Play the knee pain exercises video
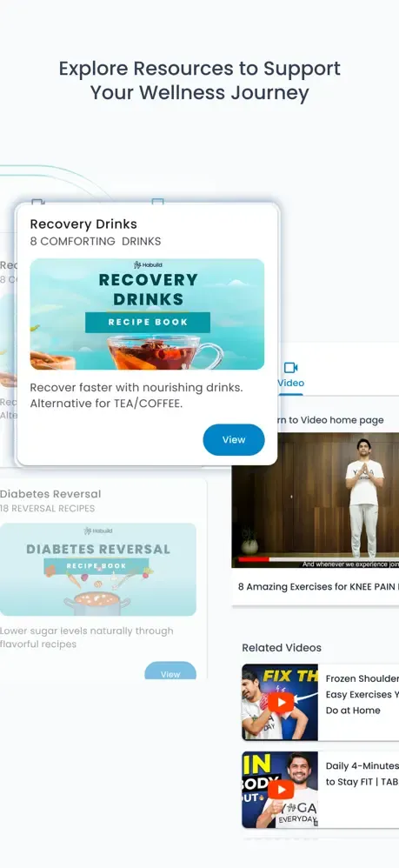This screenshot has width=399, height=868. pos(316,500)
